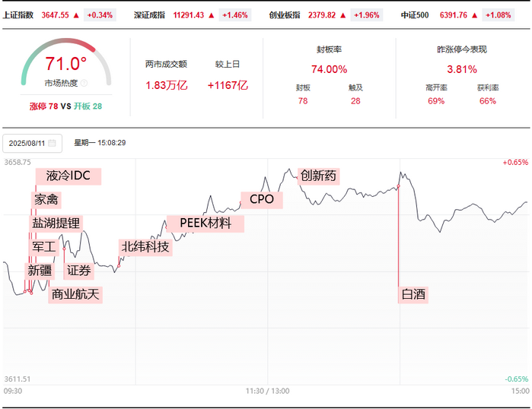The width and height of the screenshot is (532, 409).
Task: Open the PEEK材料 sector label
Action: coord(205,224)
